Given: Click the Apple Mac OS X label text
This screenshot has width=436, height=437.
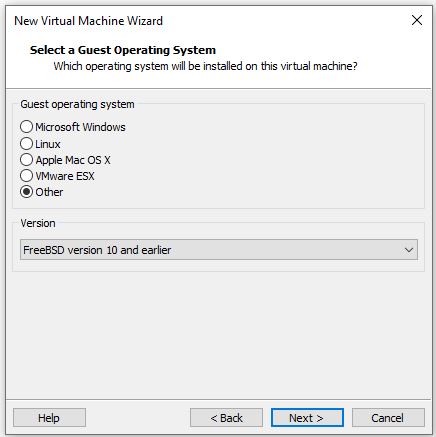Looking at the screenshot, I should pos(73,160).
